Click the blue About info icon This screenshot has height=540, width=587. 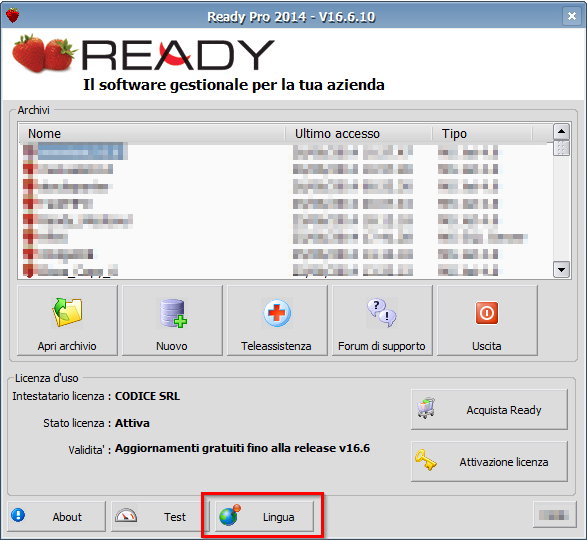coord(18,515)
